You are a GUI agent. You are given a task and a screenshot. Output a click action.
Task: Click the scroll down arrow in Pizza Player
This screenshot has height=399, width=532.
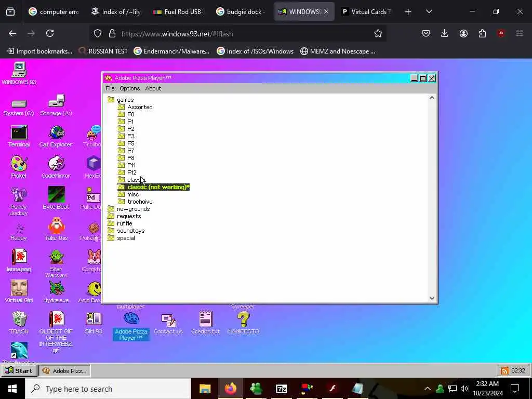click(x=432, y=298)
